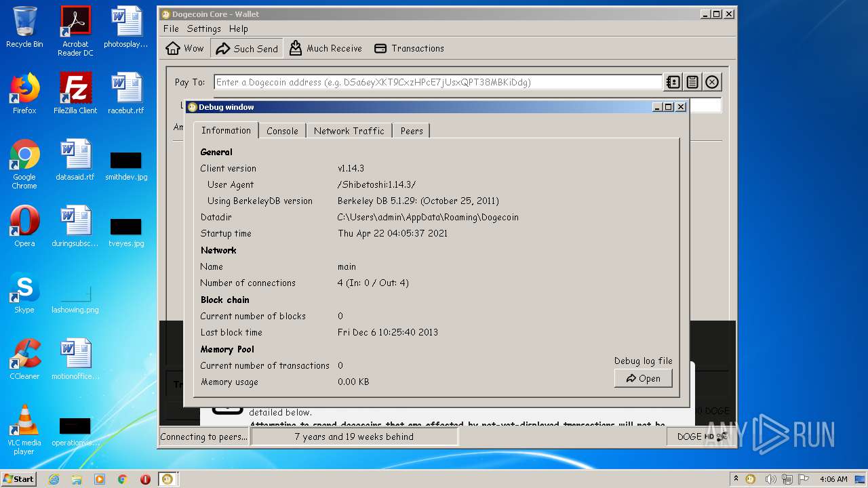The image size is (868, 488).
Task: Open Chrome from the taskbar
Action: (x=123, y=479)
